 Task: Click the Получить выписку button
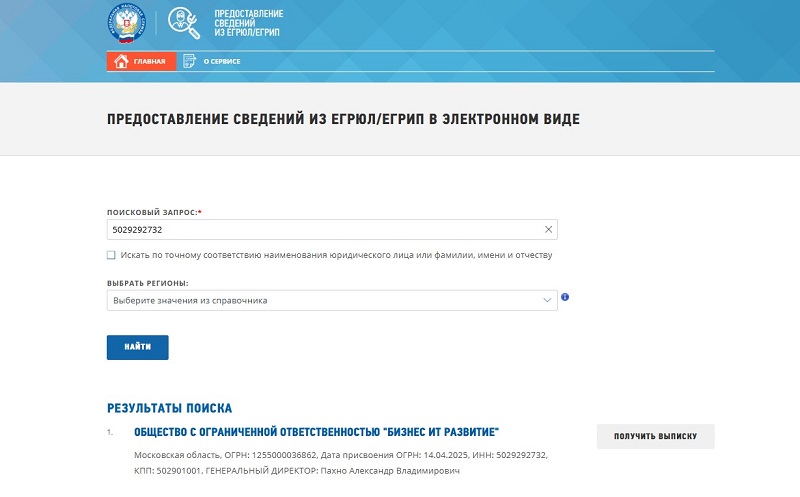655,436
